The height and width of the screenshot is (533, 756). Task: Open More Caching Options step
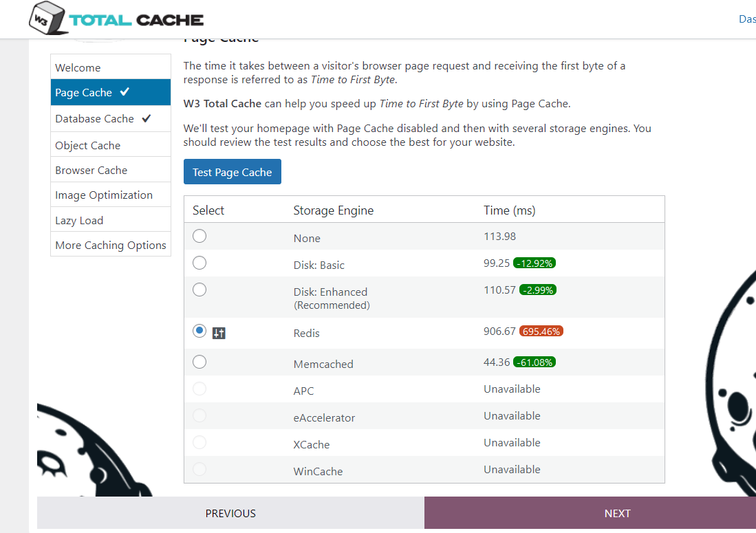click(111, 244)
